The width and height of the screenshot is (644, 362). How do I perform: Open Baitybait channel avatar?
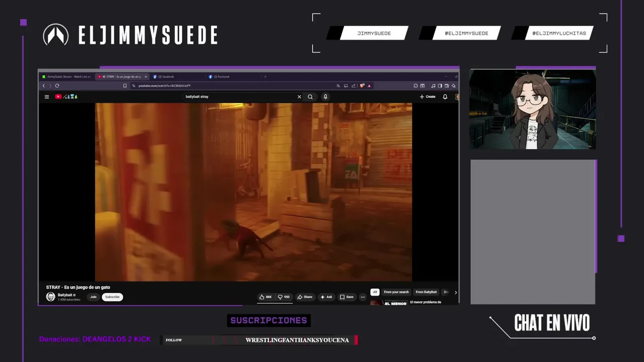pyautogui.click(x=51, y=297)
